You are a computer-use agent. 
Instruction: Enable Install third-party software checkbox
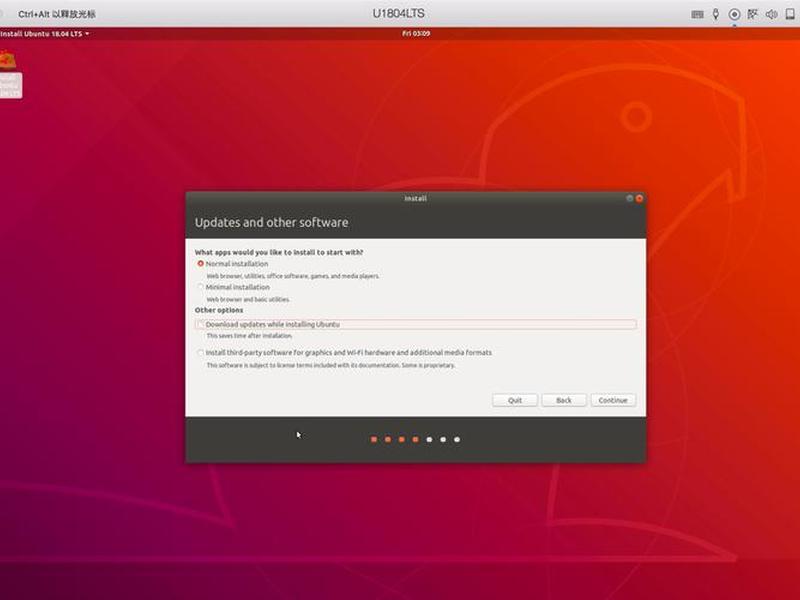tap(201, 353)
